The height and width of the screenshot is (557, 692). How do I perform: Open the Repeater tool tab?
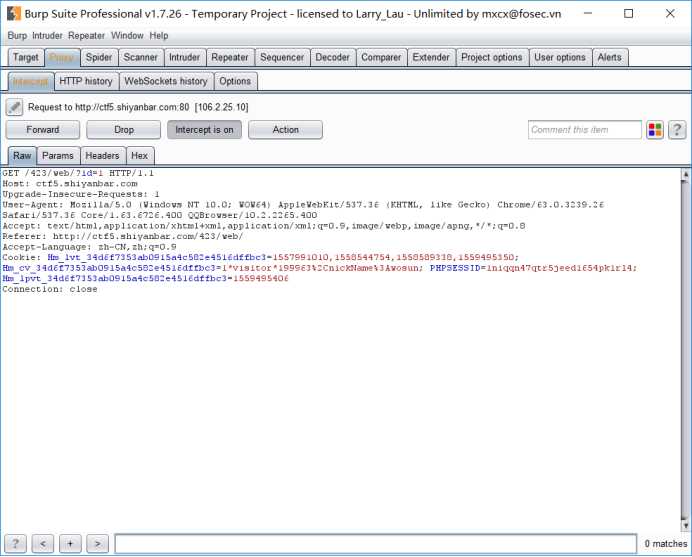(230, 57)
